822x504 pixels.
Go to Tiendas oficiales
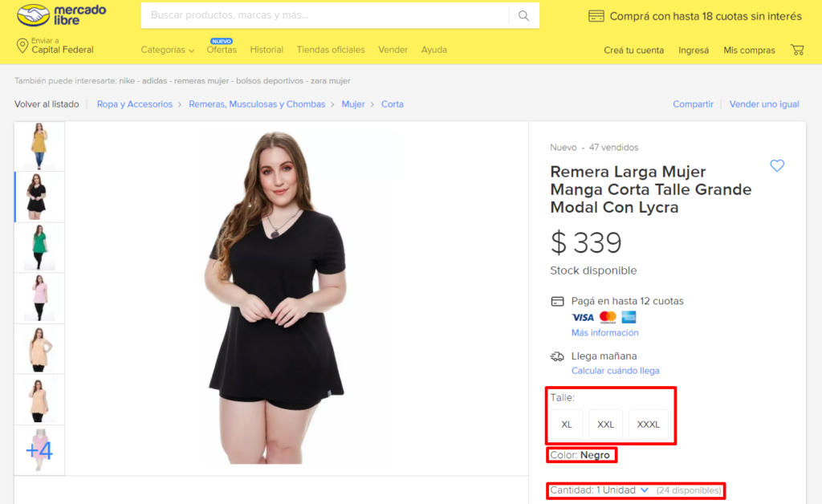(x=330, y=50)
